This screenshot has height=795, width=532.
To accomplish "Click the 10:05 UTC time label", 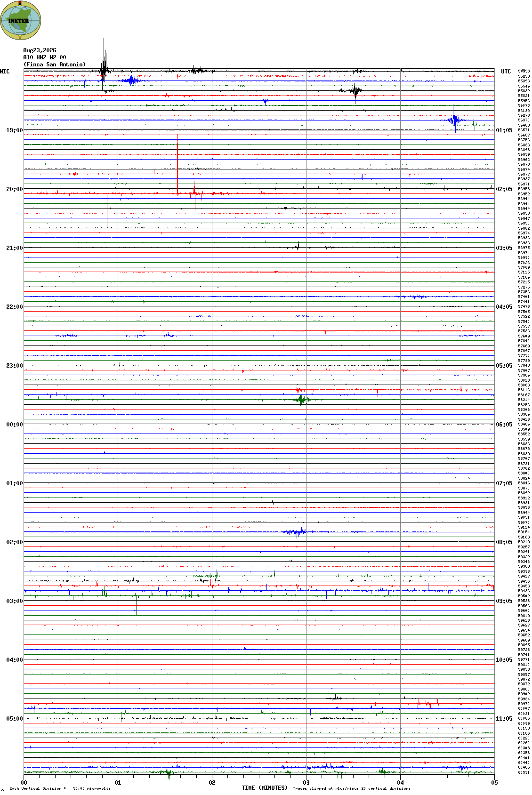I will [504, 660].
